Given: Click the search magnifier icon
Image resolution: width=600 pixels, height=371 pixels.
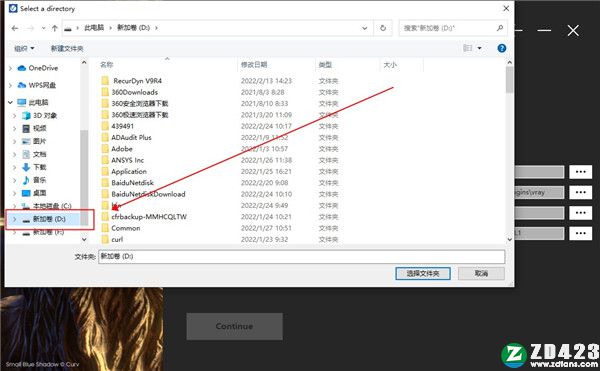Looking at the screenshot, I should 499,28.
